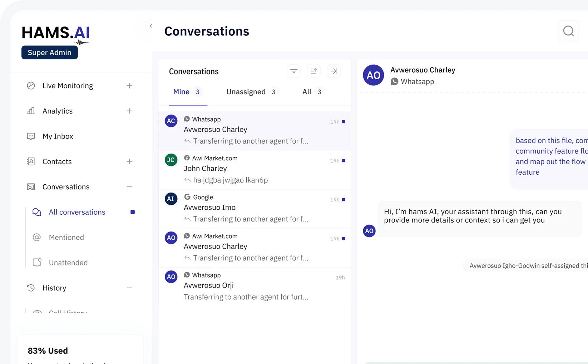The height and width of the screenshot is (364, 588).
Task: Open Mentioned conversations
Action: coord(66,237)
